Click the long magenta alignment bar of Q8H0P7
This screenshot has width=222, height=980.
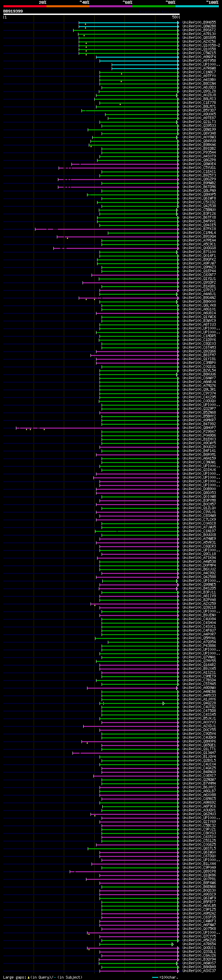pos(97,428)
